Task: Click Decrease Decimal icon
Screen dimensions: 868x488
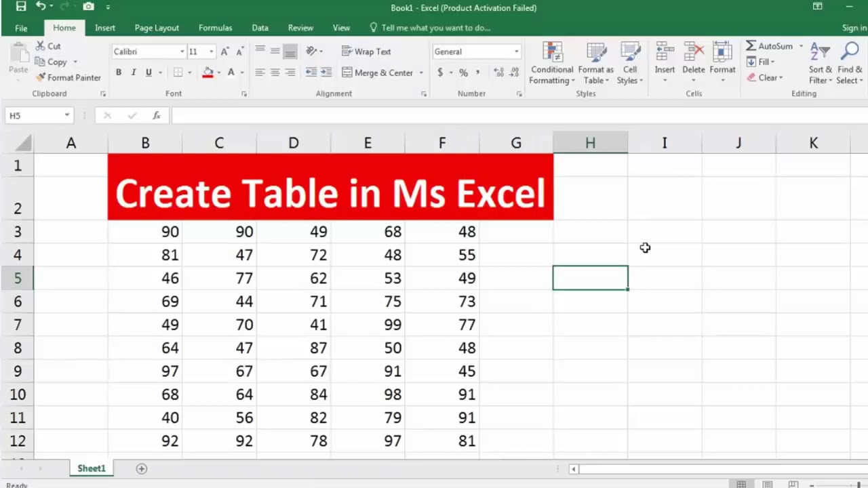Action: 513,73
